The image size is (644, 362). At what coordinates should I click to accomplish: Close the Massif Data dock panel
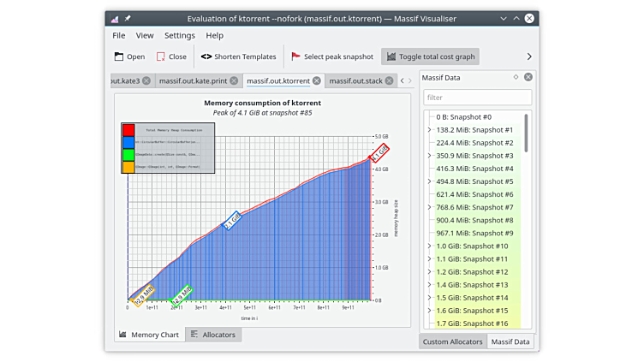(x=528, y=77)
